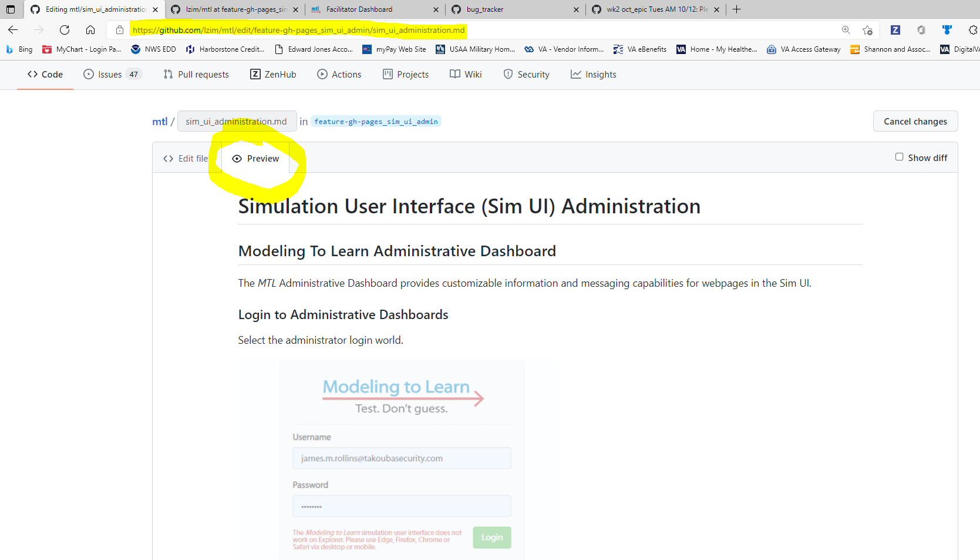The image size is (980, 560).
Task: Click the browser forward arrow
Action: click(x=38, y=29)
